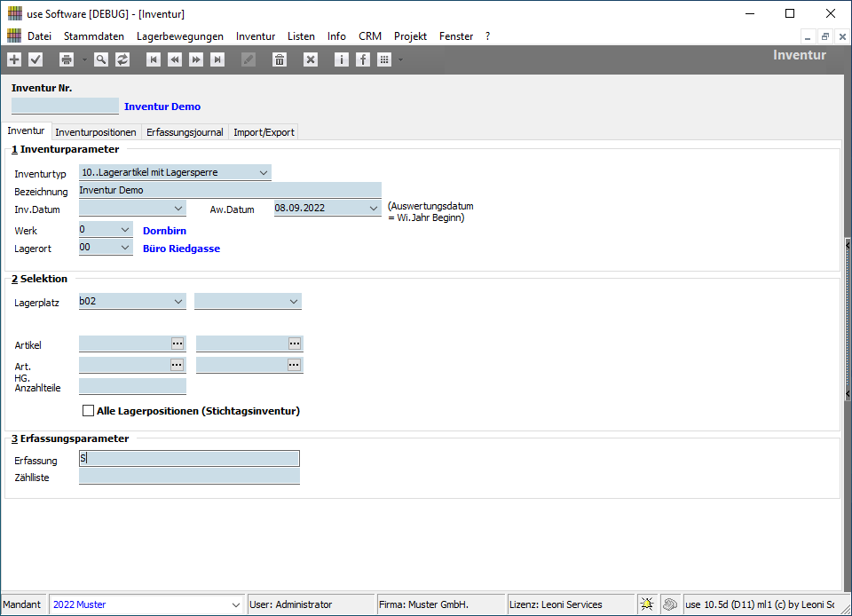The width and height of the screenshot is (852, 616).
Task: Open the Stammdaten menu
Action: (x=94, y=36)
